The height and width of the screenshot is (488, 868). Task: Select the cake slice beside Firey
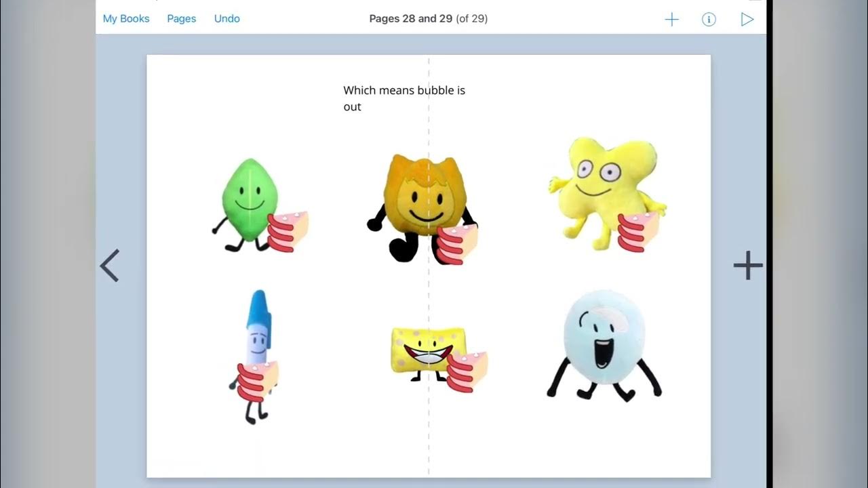coord(457,244)
